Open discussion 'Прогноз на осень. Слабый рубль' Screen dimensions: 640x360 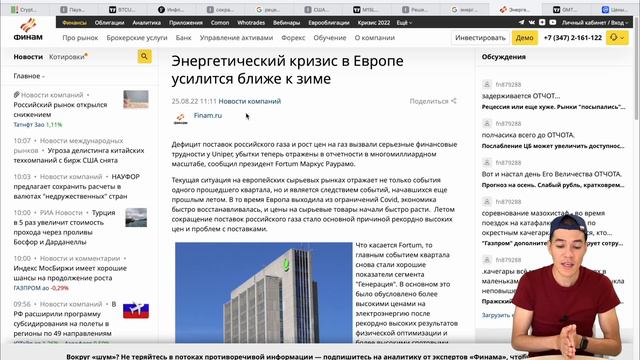coord(553,185)
